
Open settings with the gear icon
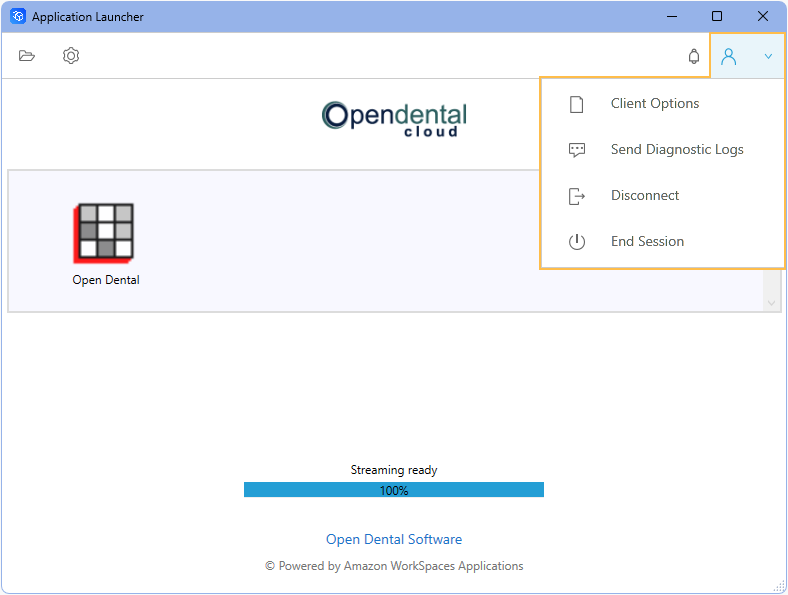71,56
